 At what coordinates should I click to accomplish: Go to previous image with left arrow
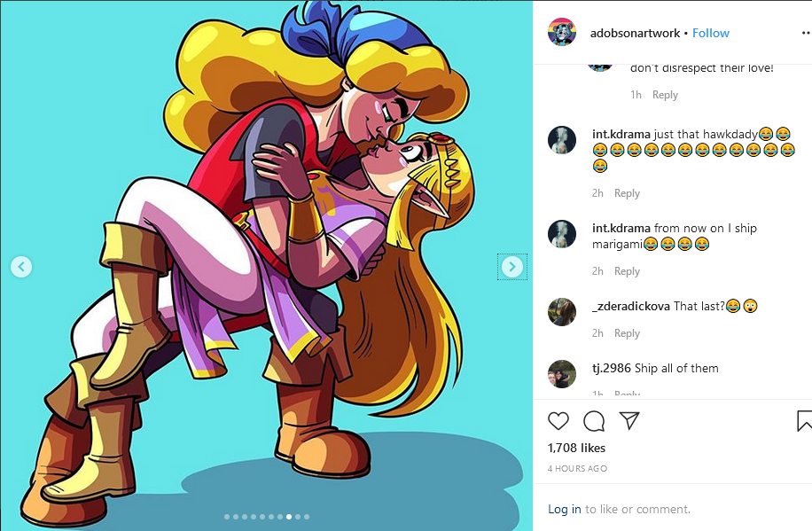click(21, 266)
